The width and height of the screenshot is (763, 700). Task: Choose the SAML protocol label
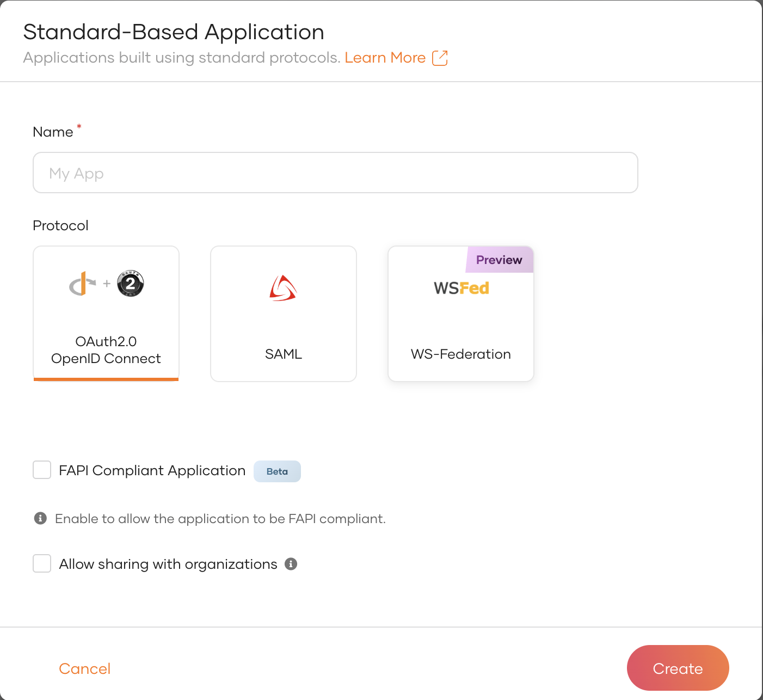pos(283,354)
